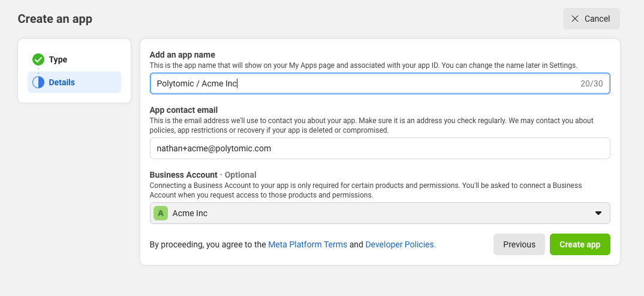
Task: Expand the Business Account dropdown arrow
Action: [598, 213]
